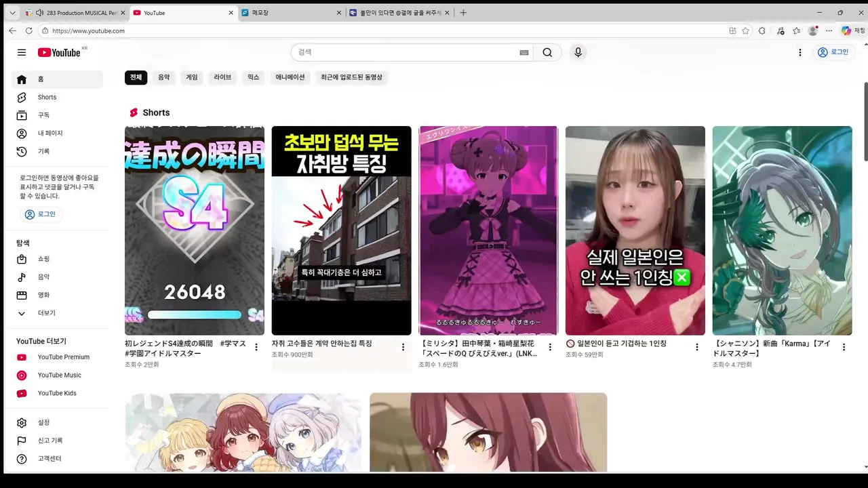Viewport: 868px width, 488px height.
Task: Start voice search with microphone icon
Action: (578, 52)
